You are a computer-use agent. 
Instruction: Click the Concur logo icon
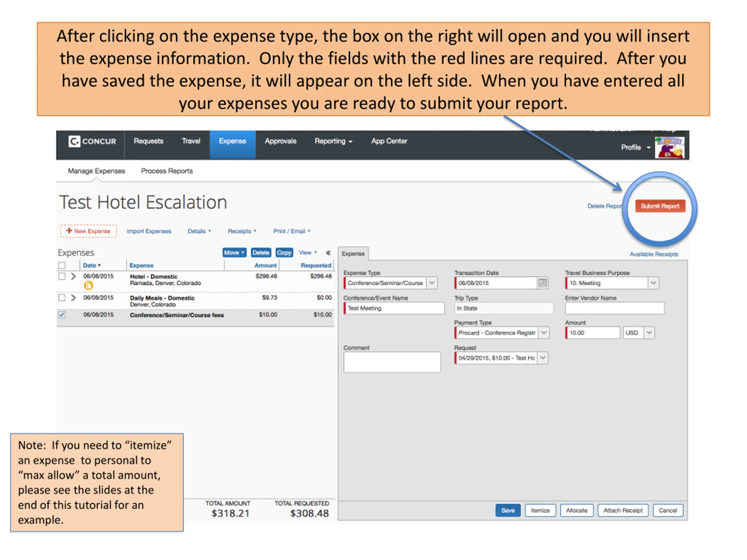[x=74, y=141]
